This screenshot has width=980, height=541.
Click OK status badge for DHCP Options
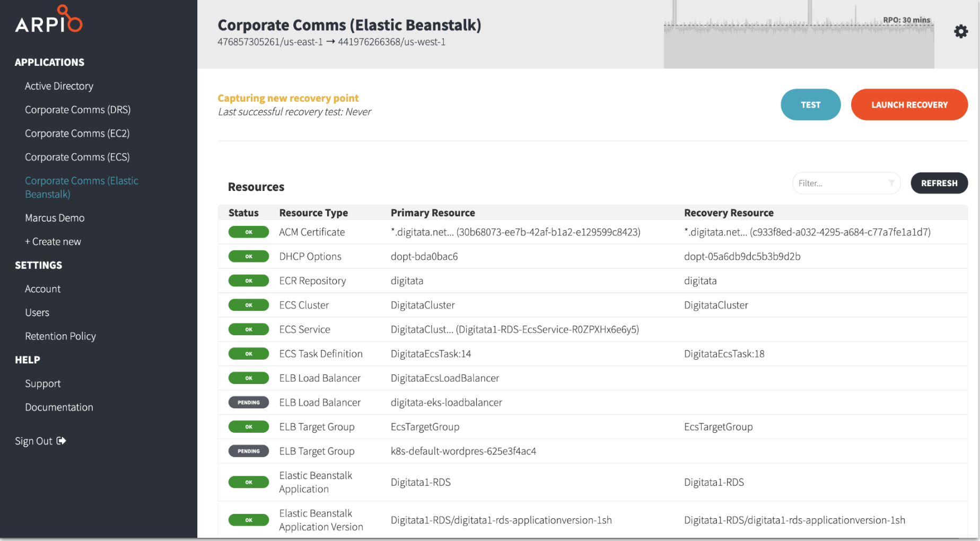pos(249,257)
